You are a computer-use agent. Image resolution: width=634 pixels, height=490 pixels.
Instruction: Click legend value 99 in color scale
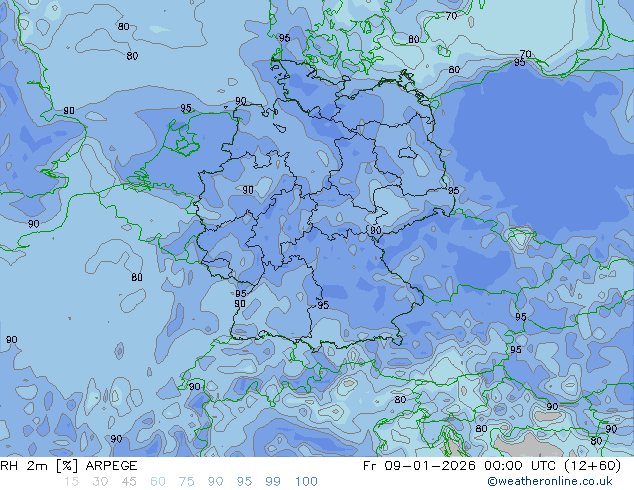273,482
